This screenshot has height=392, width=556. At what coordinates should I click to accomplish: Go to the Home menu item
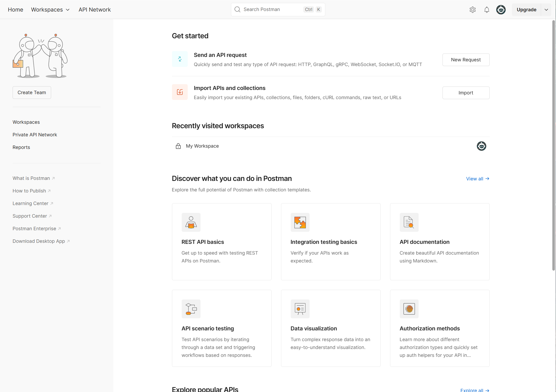coord(15,10)
